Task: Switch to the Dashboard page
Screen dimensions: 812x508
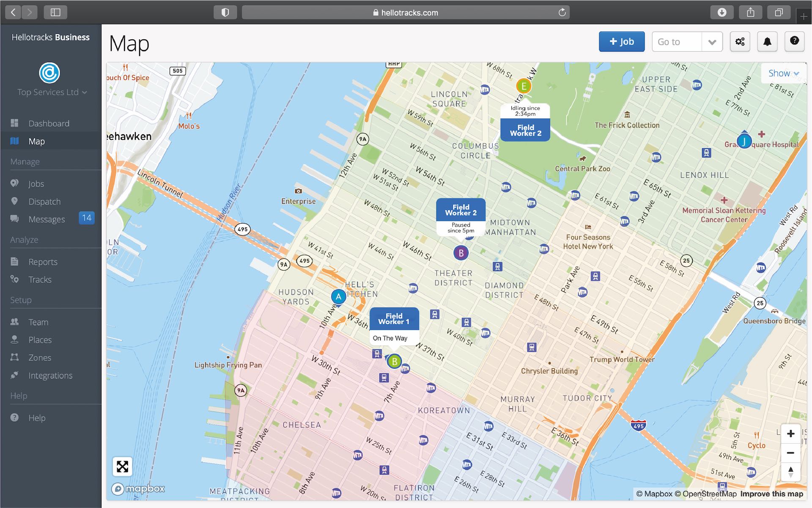Action: (x=49, y=123)
